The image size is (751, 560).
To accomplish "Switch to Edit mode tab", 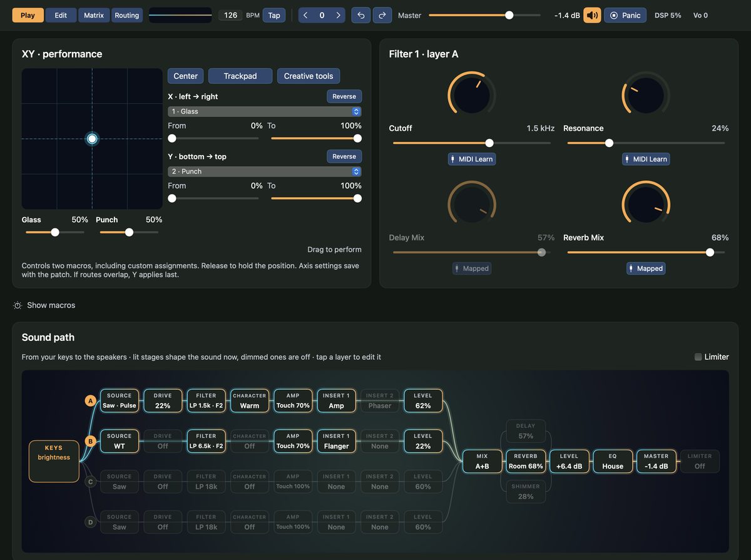I will pyautogui.click(x=61, y=15).
